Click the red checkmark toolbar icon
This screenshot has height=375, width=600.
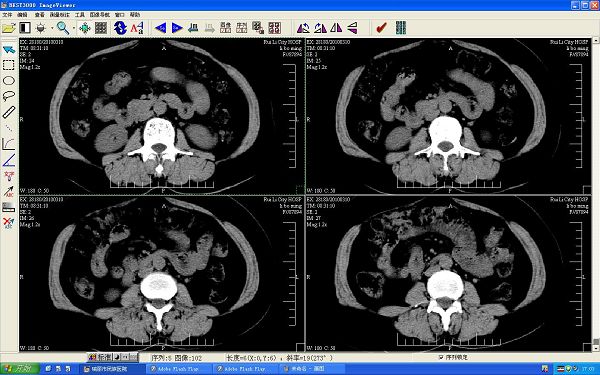(x=381, y=28)
